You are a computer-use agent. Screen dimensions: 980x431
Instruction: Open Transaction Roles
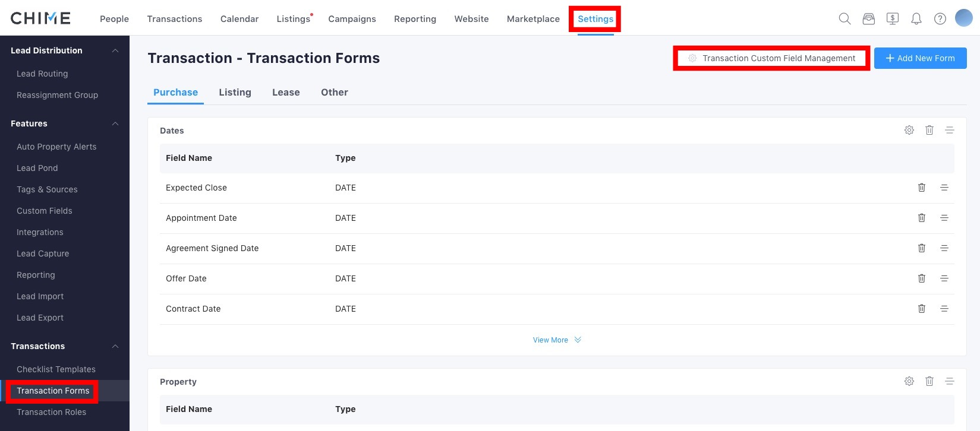51,412
